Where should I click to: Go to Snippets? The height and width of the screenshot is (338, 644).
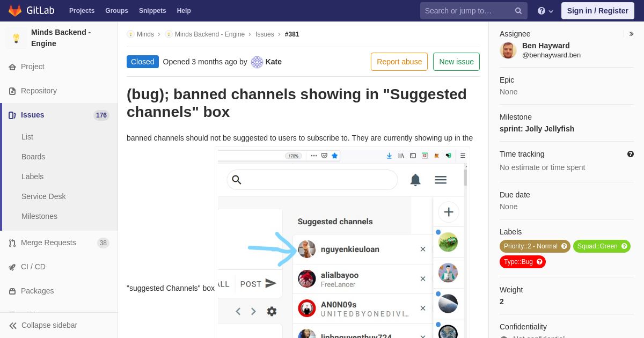click(152, 11)
